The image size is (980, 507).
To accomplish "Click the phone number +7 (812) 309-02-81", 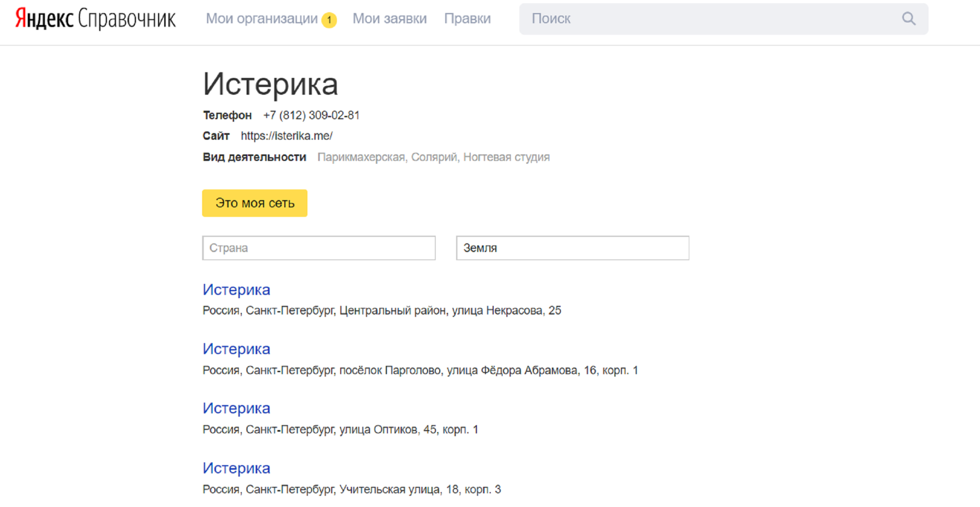I will [x=311, y=115].
